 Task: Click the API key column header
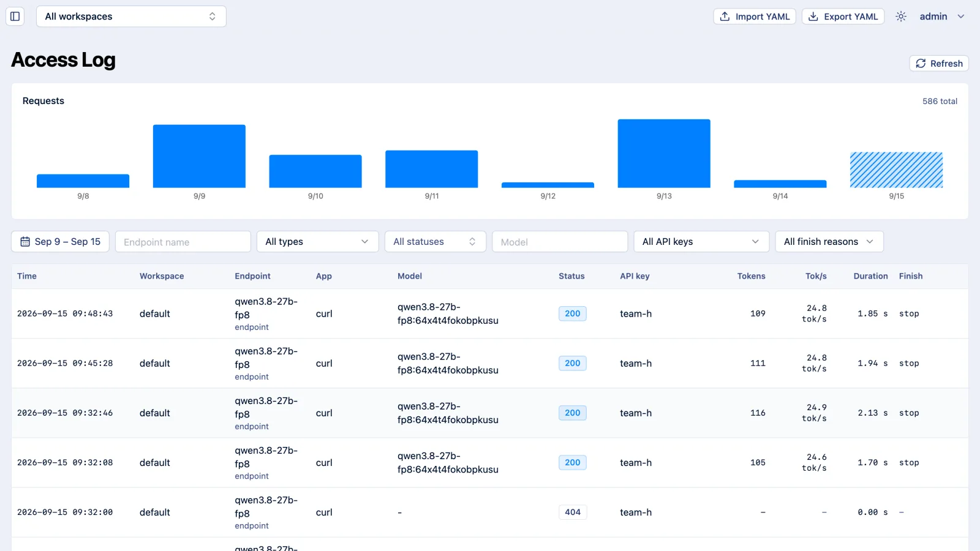tap(635, 276)
